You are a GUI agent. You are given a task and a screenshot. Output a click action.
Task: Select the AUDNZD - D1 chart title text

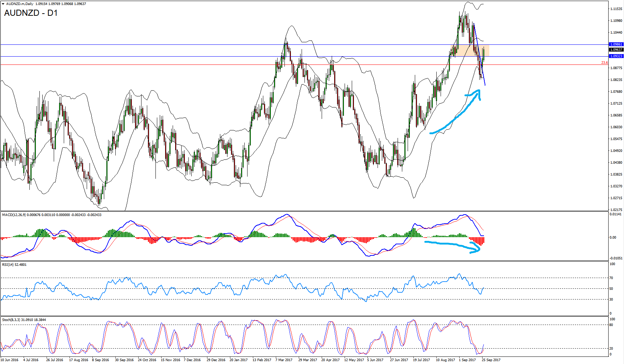[x=31, y=13]
